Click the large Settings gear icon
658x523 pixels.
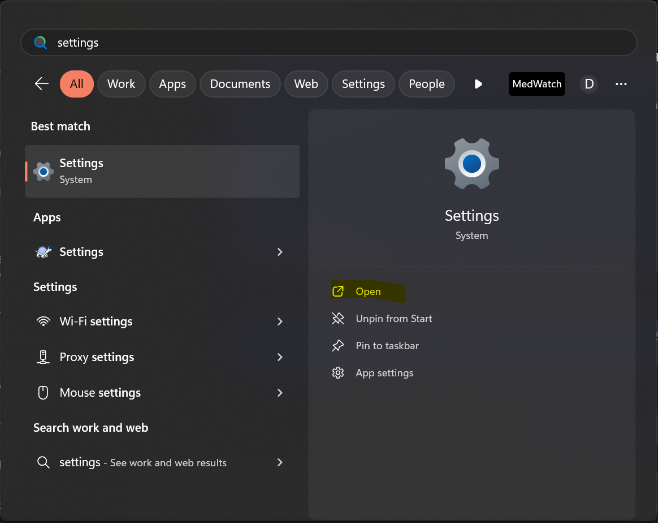(471, 164)
